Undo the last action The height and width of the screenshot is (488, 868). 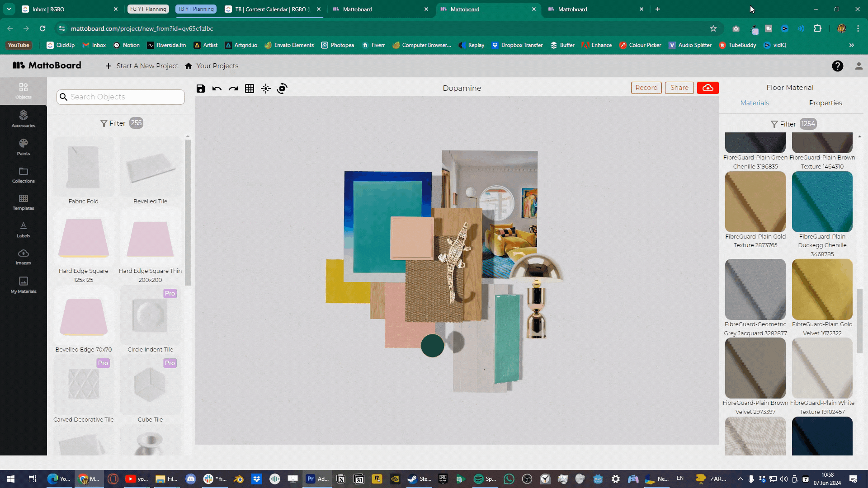(217, 89)
